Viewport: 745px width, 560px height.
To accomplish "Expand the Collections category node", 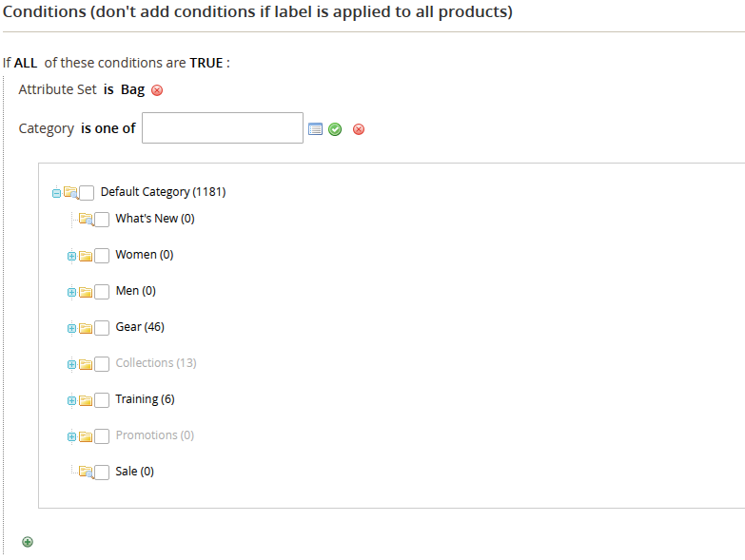I will [x=71, y=364].
